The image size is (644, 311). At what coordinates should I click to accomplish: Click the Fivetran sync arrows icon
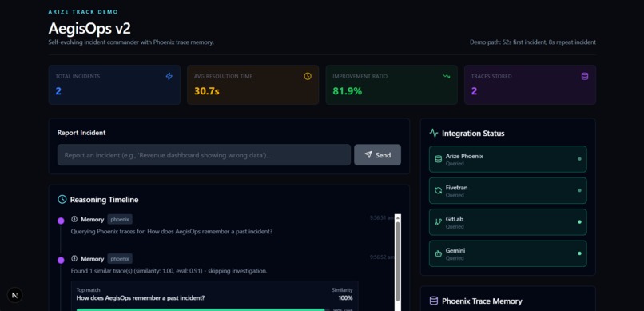[438, 190]
